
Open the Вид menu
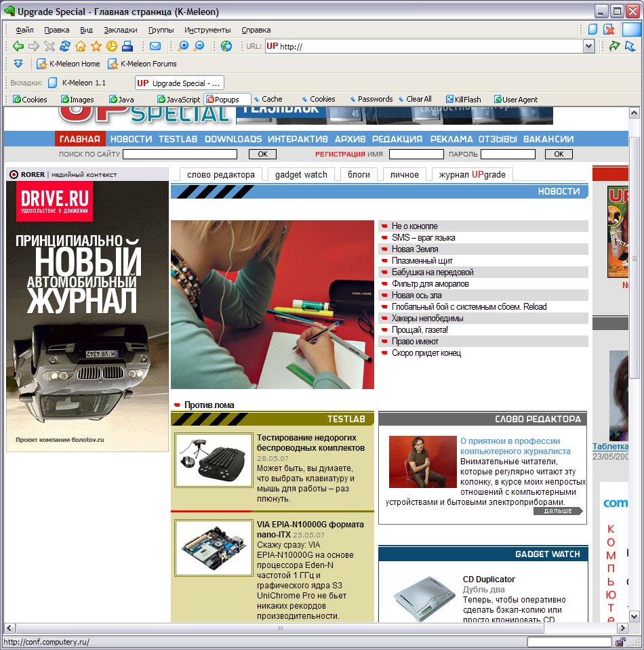pyautogui.click(x=86, y=30)
